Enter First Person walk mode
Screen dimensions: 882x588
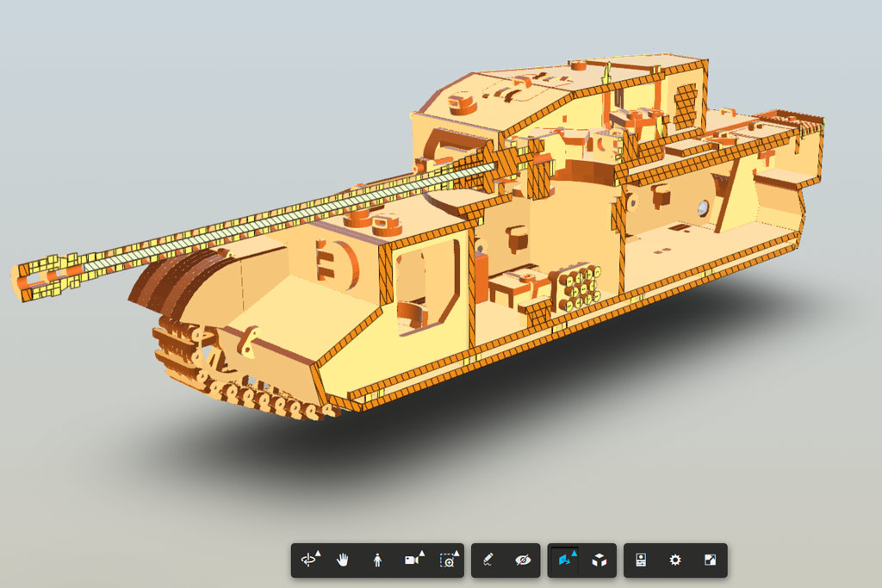[377, 560]
